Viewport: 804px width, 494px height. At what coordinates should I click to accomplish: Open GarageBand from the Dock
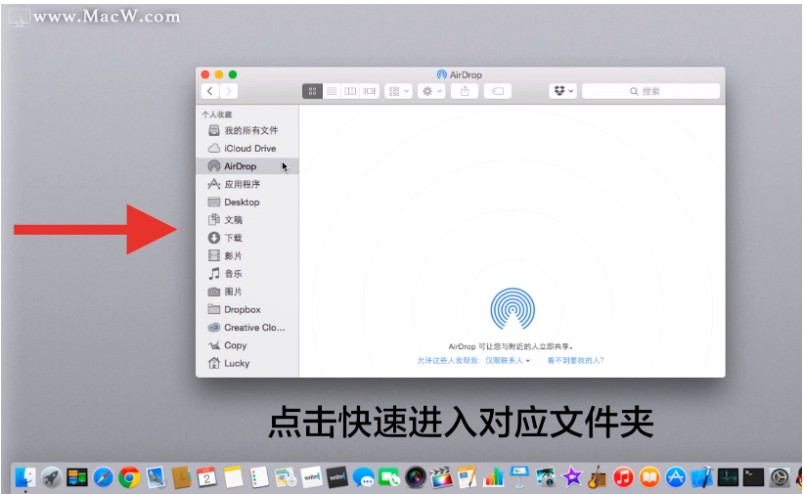[598, 478]
